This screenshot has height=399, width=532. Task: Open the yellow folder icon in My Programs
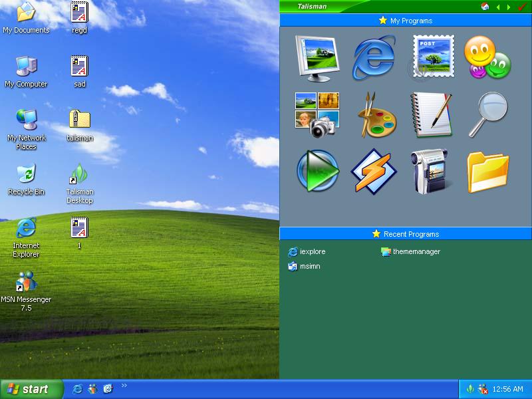488,172
